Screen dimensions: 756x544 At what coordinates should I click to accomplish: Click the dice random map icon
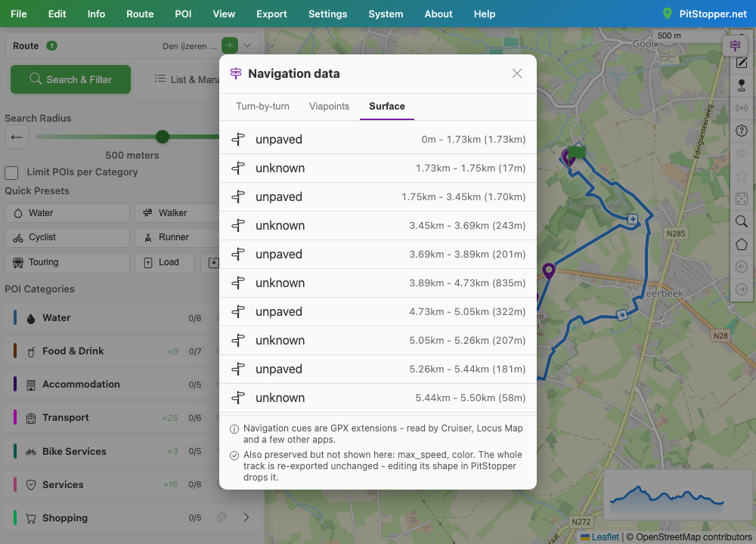pos(742,199)
